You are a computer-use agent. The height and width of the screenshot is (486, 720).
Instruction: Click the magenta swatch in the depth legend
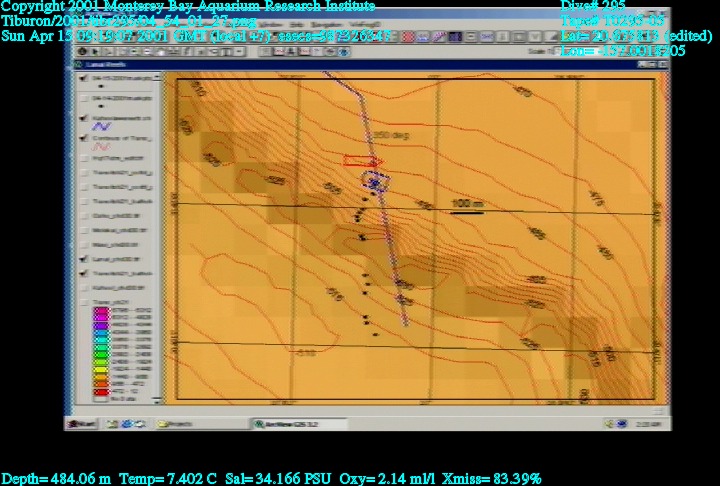tap(101, 312)
